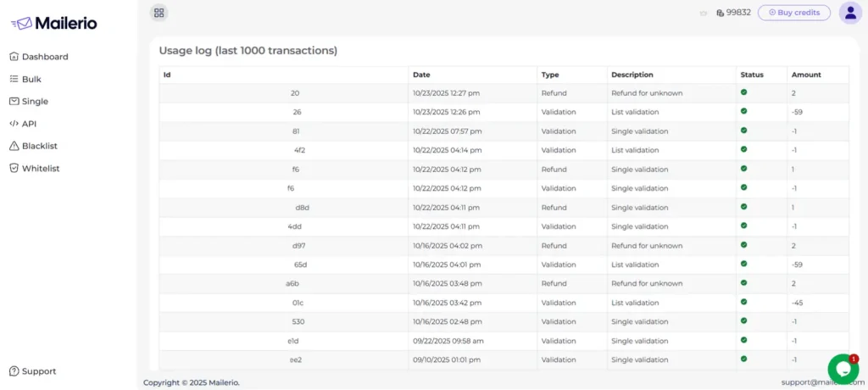The image size is (868, 390).
Task: Click the code brackets icon beside API
Action: (x=14, y=124)
